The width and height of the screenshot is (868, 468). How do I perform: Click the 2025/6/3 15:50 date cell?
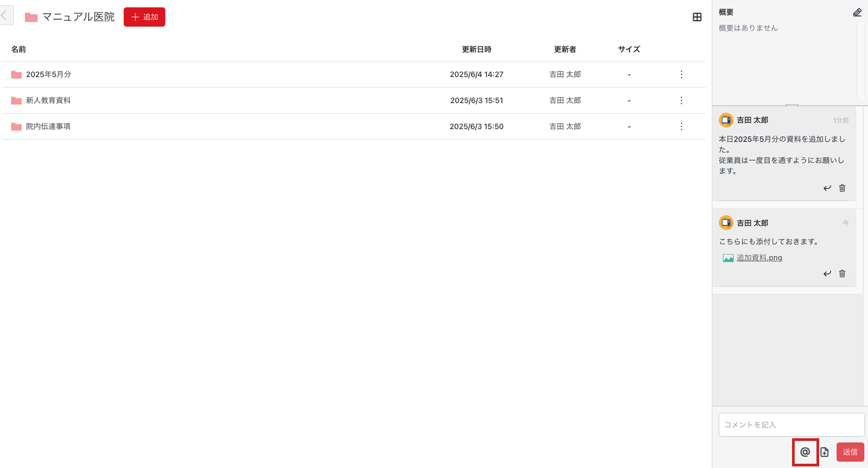pos(476,126)
